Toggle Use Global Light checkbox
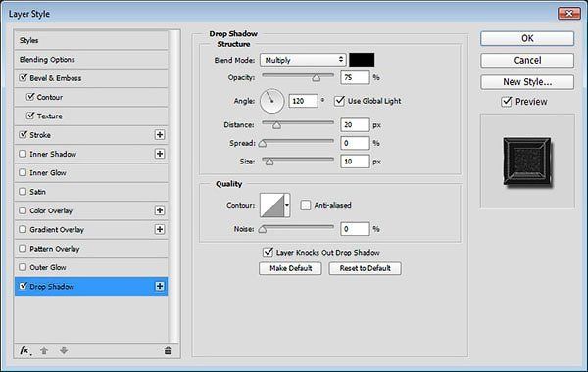Viewport: 588px width, 372px height. point(339,101)
